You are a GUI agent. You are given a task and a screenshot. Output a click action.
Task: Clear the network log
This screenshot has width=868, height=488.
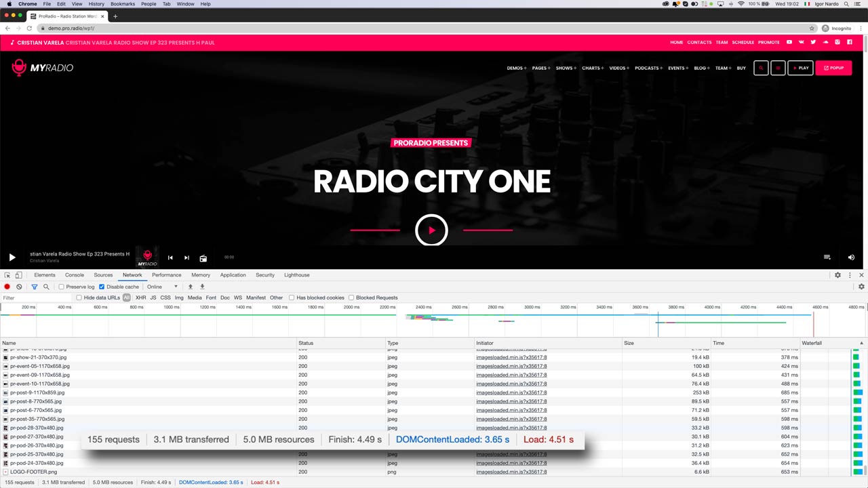(19, 287)
